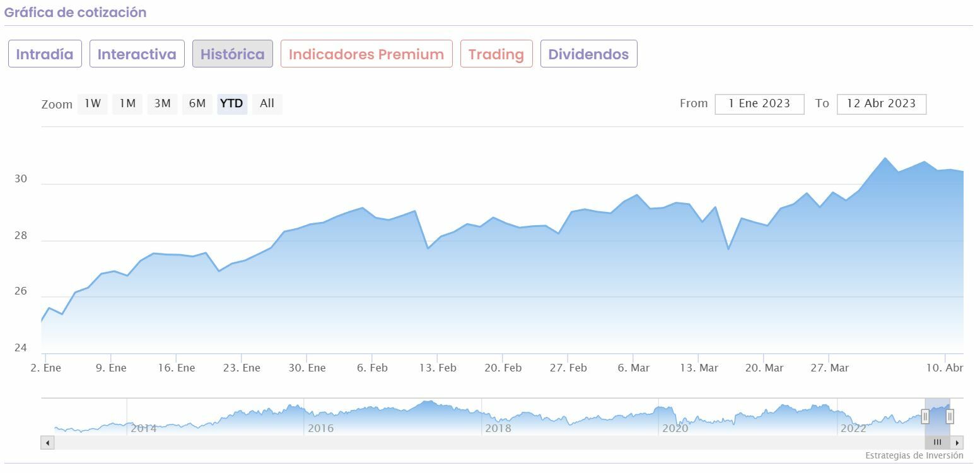Click the left navigator range handle
Screen dimensions: 980x473
925,416
